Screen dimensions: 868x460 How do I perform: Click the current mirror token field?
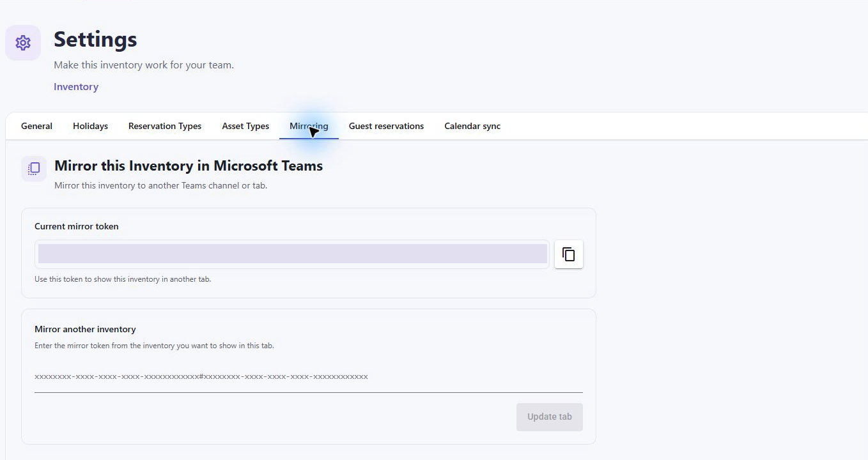coord(292,254)
